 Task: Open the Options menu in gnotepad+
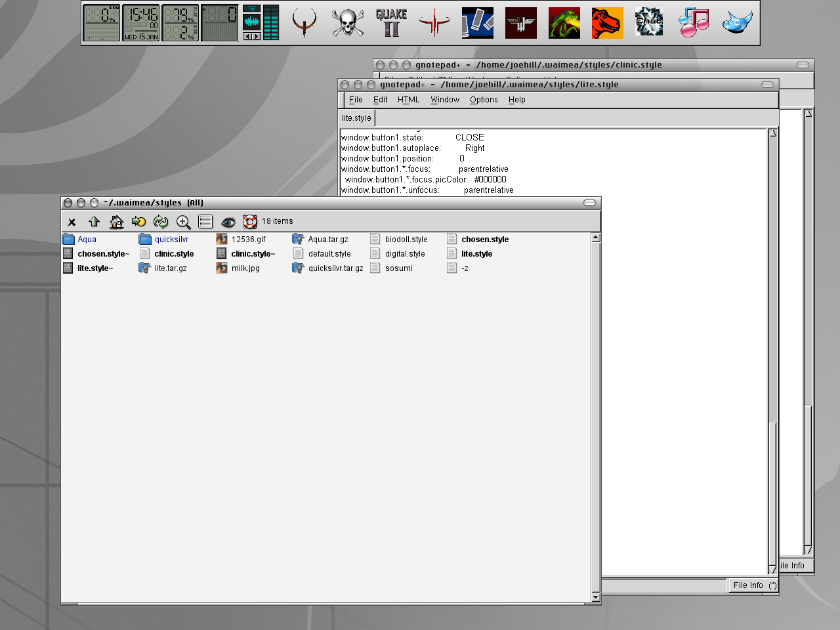pyautogui.click(x=484, y=100)
